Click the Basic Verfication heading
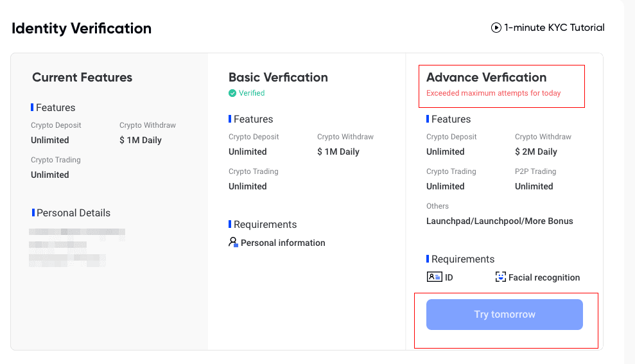This screenshot has width=635, height=364. pos(278,77)
